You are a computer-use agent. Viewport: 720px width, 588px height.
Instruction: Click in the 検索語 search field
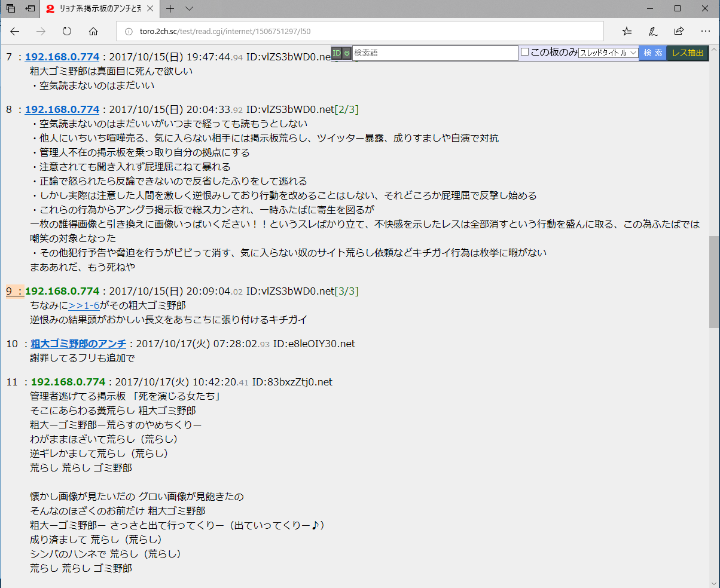435,53
